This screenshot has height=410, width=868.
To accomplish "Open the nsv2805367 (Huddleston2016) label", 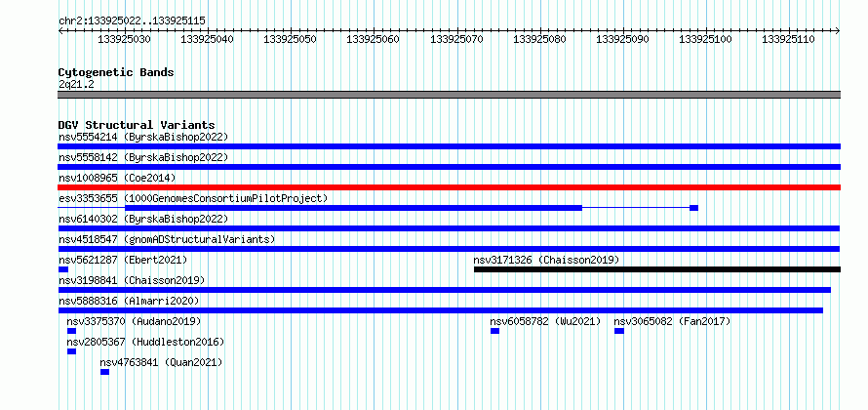I will coord(145,342).
